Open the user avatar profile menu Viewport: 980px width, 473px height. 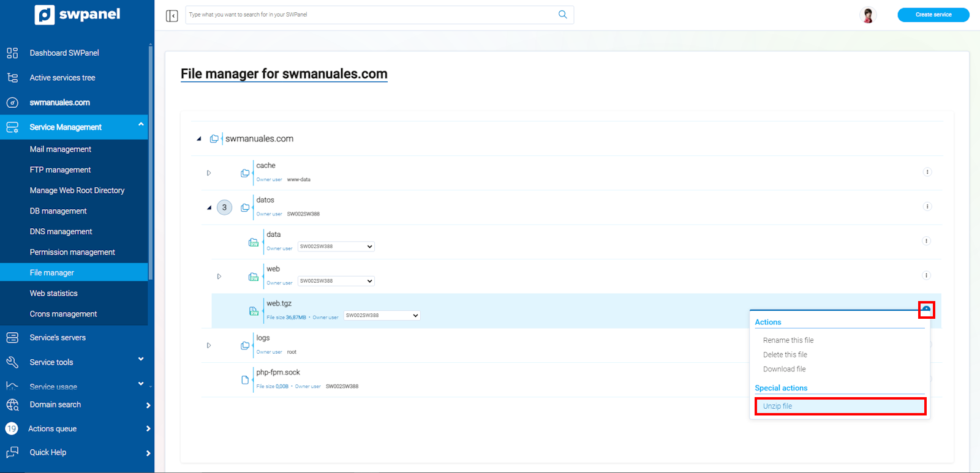pyautogui.click(x=868, y=15)
